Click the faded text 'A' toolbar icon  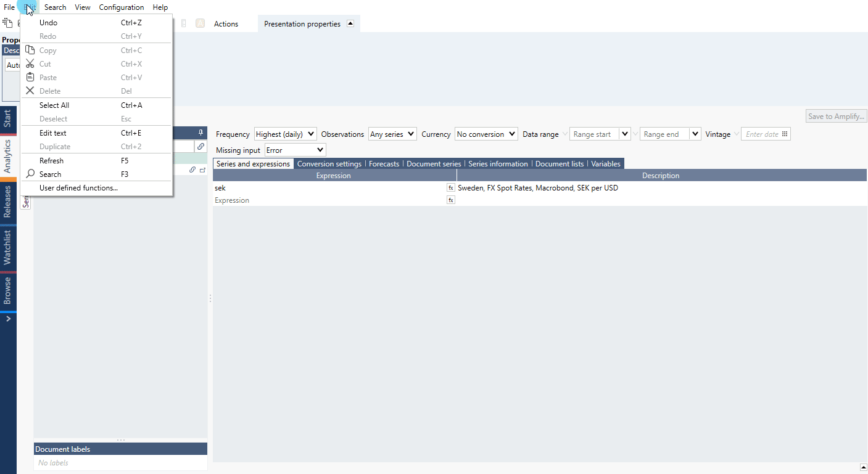[x=200, y=23]
